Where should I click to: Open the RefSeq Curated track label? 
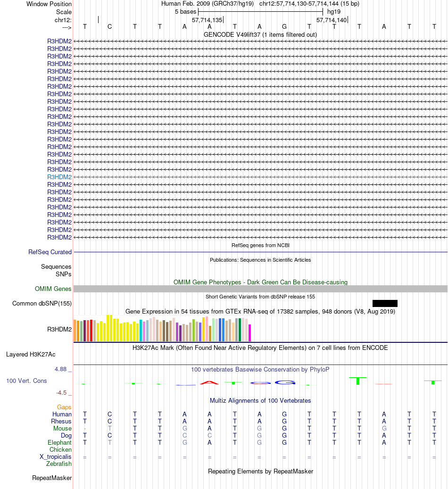click(x=50, y=252)
